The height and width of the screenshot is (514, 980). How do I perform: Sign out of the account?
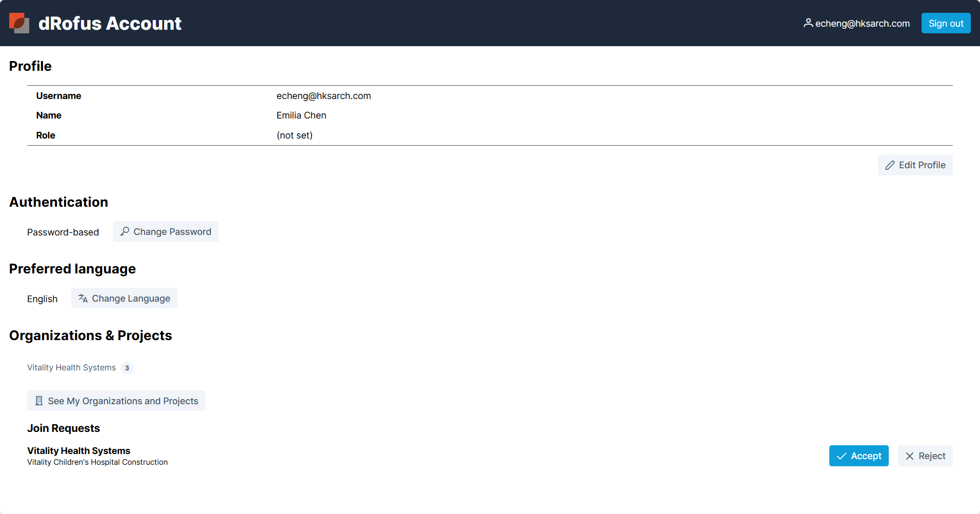(x=946, y=23)
